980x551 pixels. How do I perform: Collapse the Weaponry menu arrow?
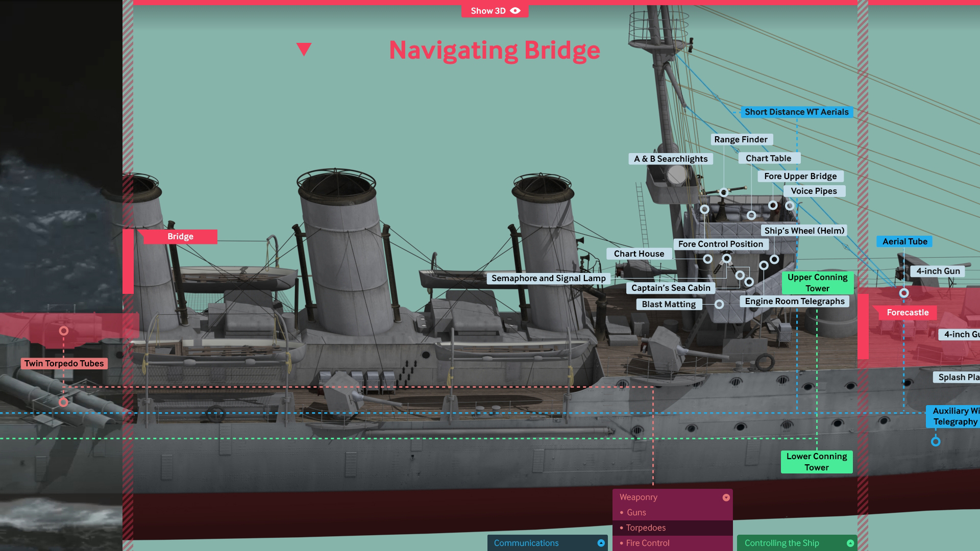pyautogui.click(x=726, y=497)
